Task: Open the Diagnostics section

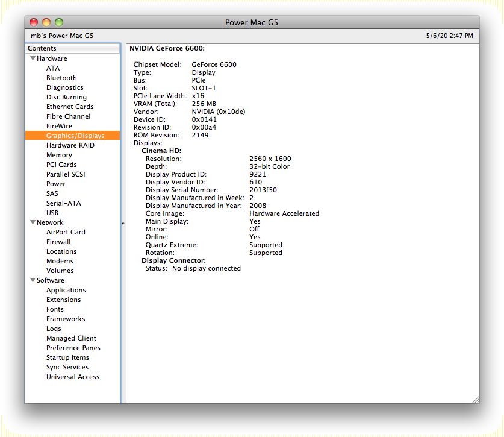Action: [x=64, y=87]
